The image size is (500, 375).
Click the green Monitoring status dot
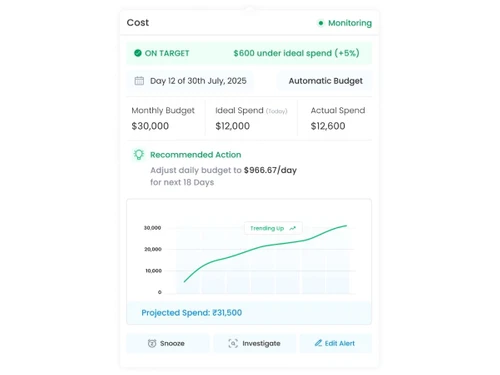[321, 23]
